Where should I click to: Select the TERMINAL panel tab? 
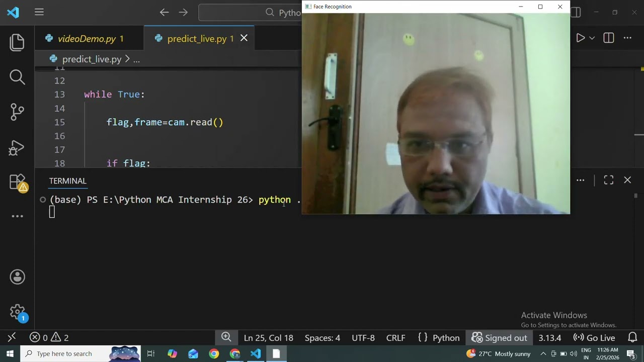tap(68, 181)
